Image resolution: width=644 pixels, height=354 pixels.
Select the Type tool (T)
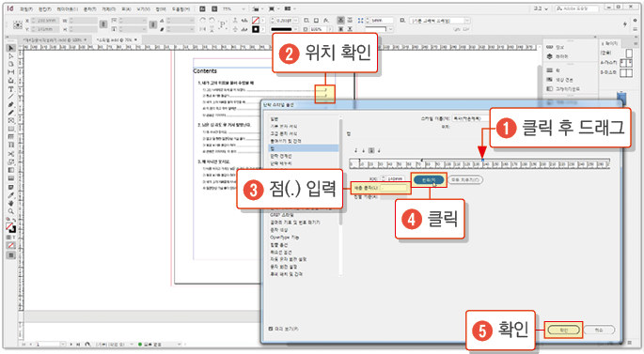pos(11,89)
